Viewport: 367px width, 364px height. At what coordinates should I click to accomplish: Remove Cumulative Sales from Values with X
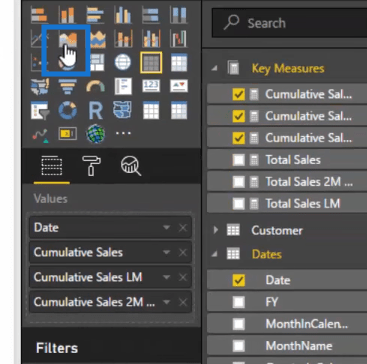183,253
